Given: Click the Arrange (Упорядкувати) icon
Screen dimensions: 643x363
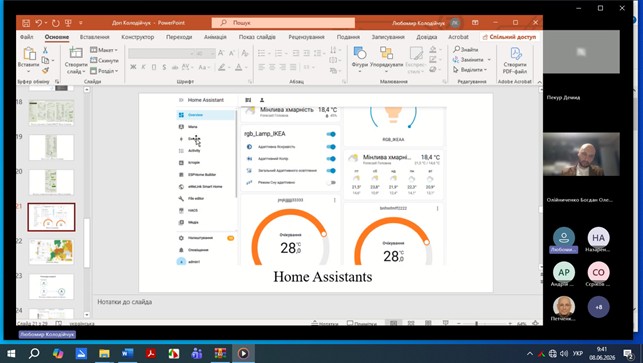Looking at the screenshot, I should point(386,53).
